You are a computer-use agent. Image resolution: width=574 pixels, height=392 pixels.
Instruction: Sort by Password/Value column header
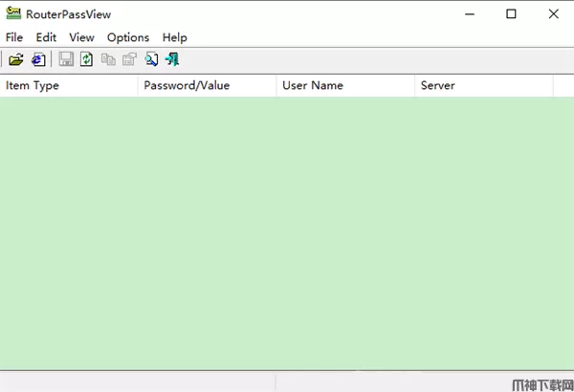[208, 86]
